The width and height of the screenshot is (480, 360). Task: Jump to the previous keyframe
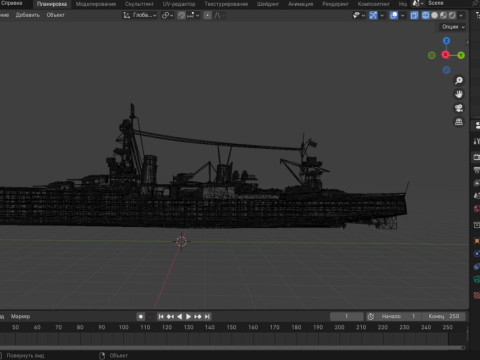point(170,316)
